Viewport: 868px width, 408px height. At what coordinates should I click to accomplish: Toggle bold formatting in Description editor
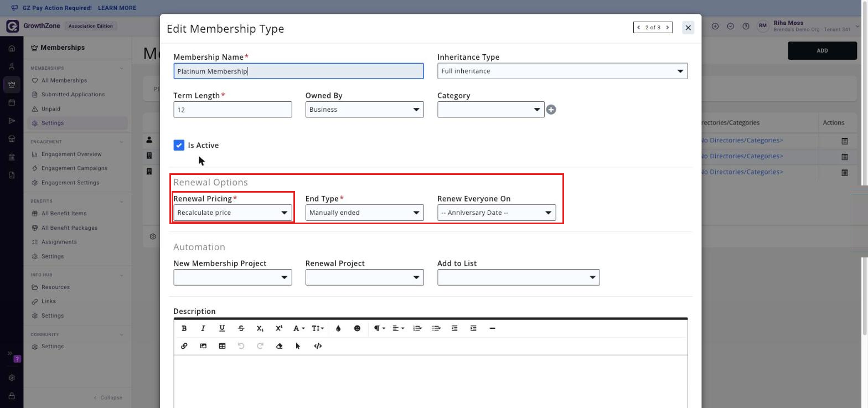(184, 328)
